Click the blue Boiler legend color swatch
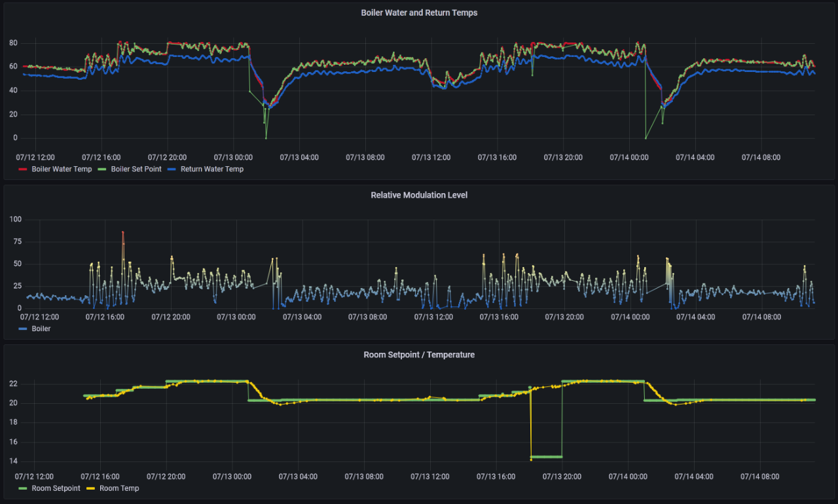Screen dimensions: 838x504 coord(22,329)
